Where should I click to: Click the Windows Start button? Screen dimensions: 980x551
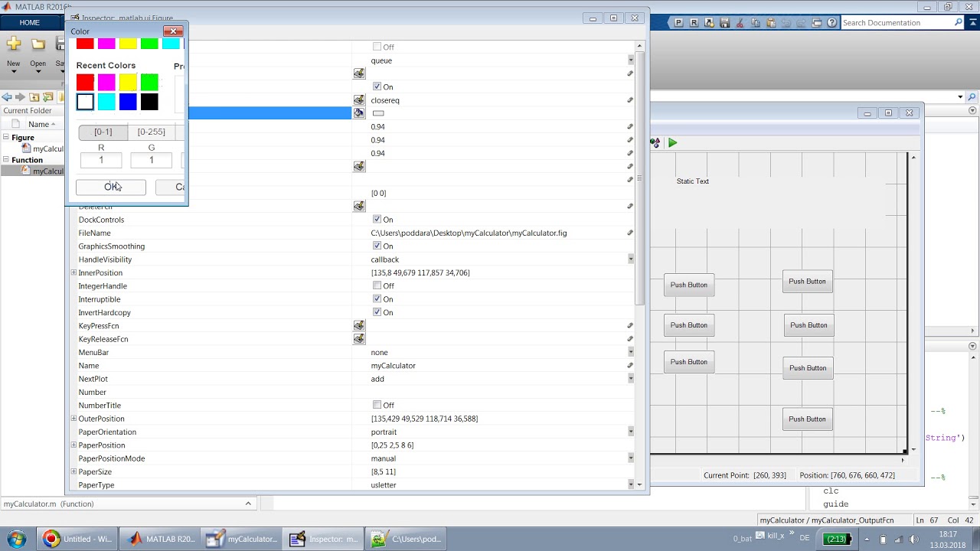(17, 539)
